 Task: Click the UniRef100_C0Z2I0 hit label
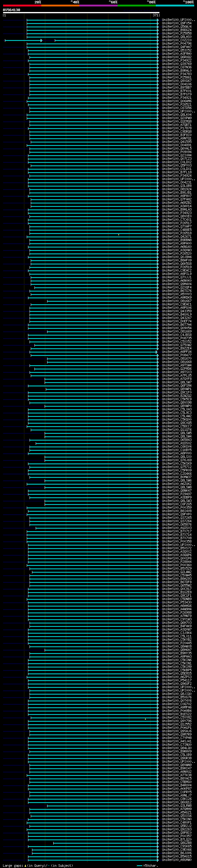177,40
